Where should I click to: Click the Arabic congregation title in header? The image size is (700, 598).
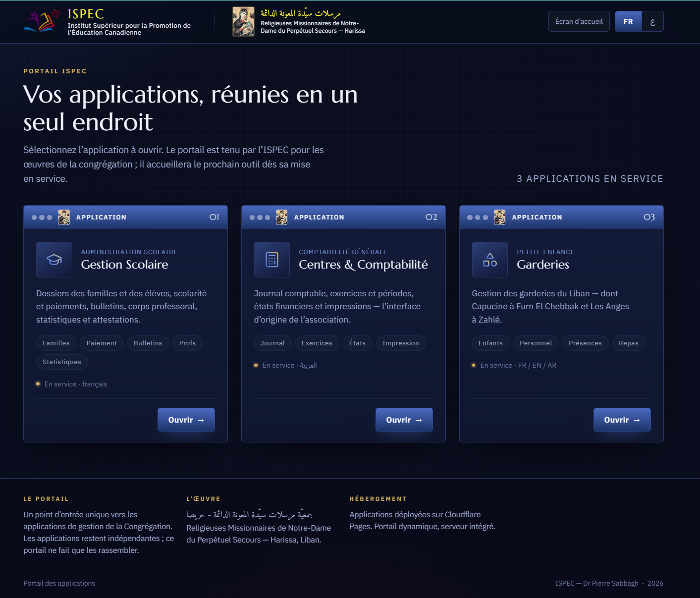click(x=301, y=13)
